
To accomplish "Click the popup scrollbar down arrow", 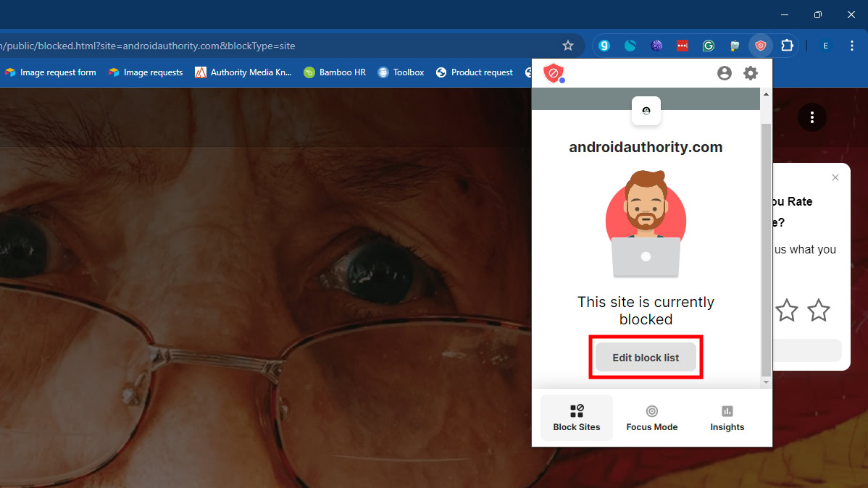I will tap(766, 382).
